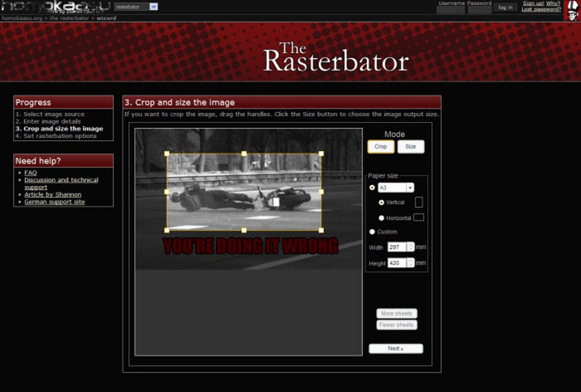This screenshot has height=392, width=581.
Task: Select the preset paper size radio button
Action: pos(372,187)
